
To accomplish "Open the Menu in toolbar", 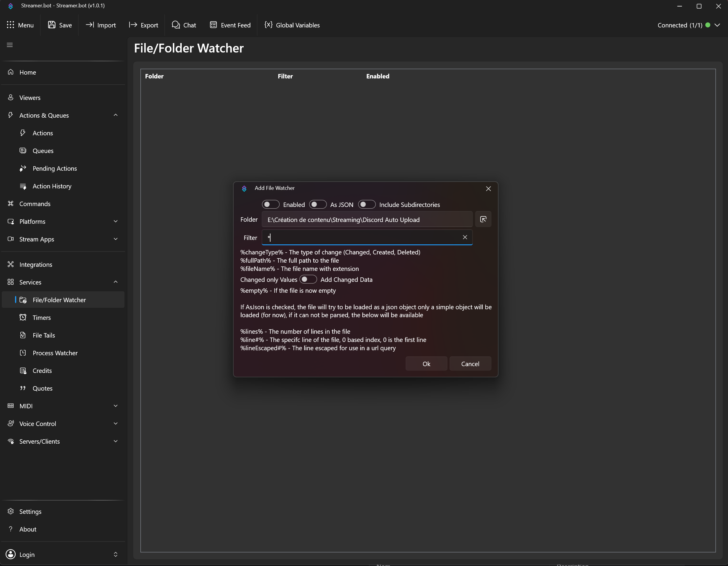I will [x=20, y=25].
